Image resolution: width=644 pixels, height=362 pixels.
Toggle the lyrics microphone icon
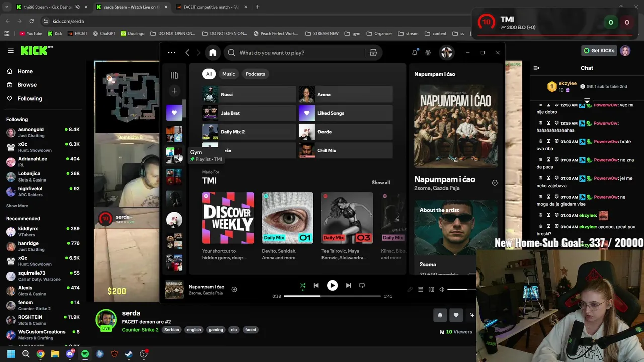coord(410,289)
